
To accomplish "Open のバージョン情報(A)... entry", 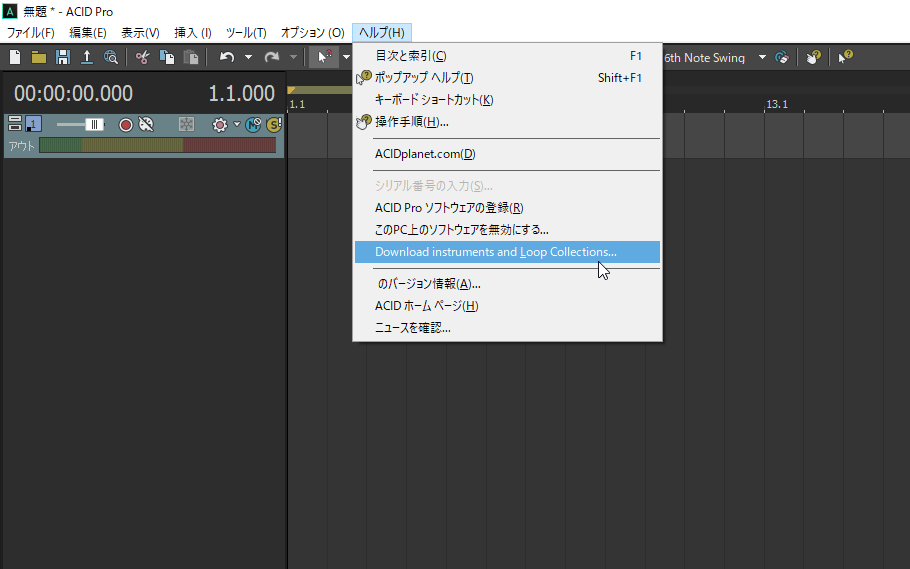I will point(507,284).
